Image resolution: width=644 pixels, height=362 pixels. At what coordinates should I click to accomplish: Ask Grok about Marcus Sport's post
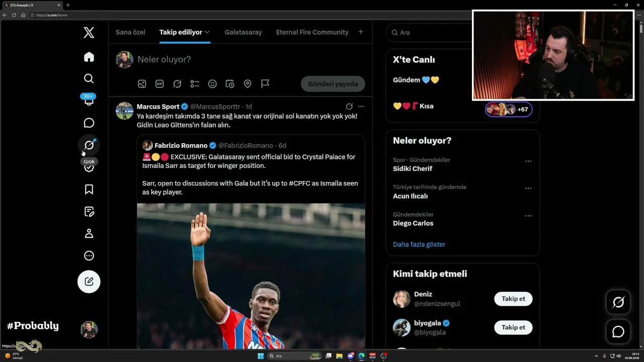(x=349, y=107)
